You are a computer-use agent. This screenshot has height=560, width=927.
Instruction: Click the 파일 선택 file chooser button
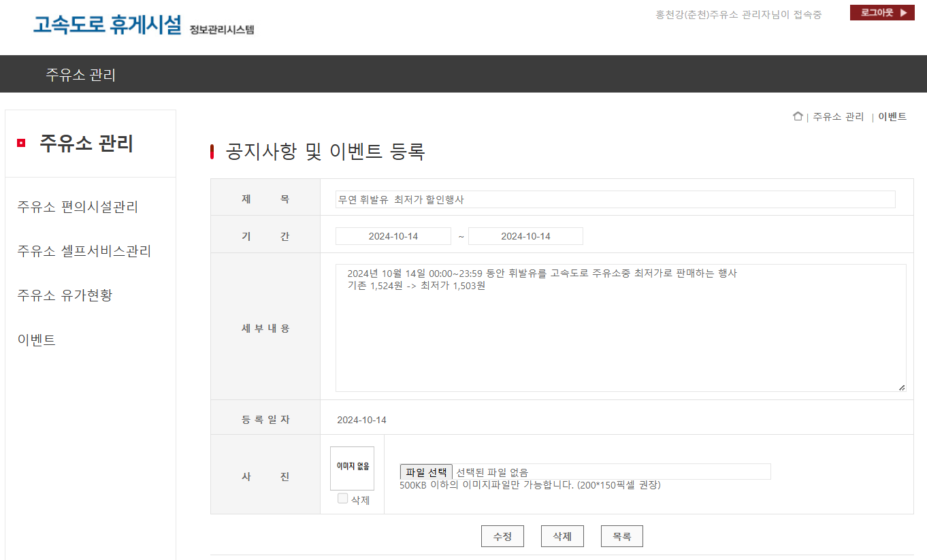[x=426, y=472]
